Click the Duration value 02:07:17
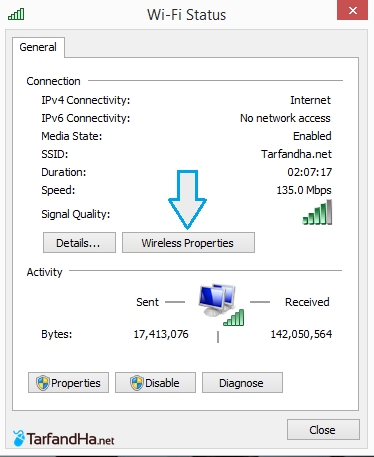Screen dimensions: 374x457 [310, 172]
